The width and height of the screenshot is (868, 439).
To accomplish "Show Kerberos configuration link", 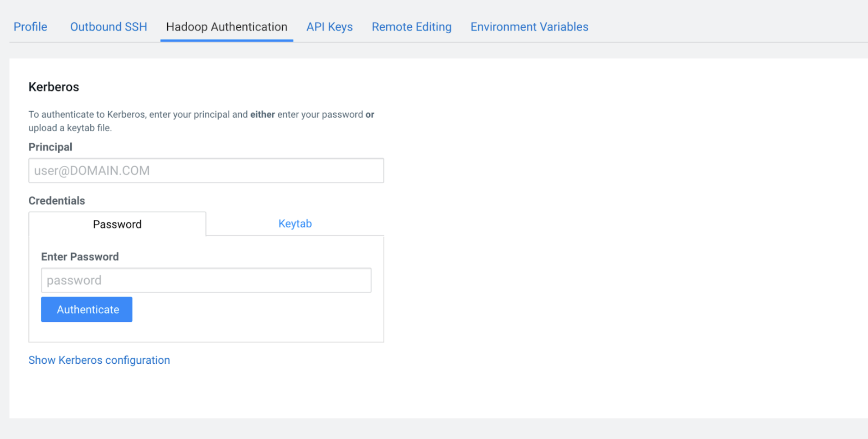I will (99, 360).
